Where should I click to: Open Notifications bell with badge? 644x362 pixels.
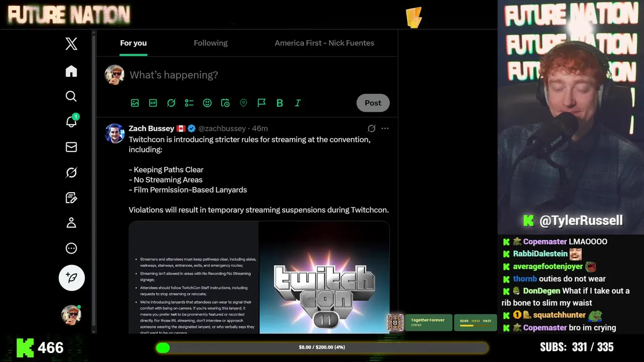pos(71,121)
